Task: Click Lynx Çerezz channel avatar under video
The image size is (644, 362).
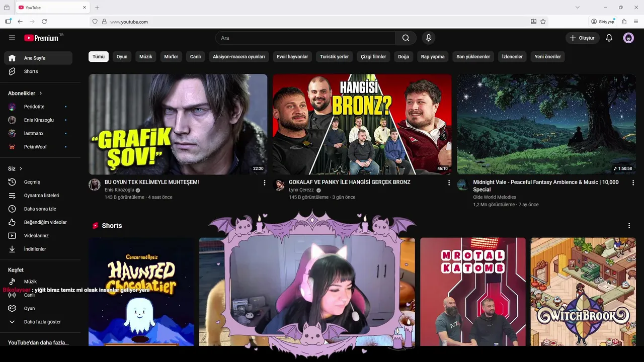Action: (279, 185)
